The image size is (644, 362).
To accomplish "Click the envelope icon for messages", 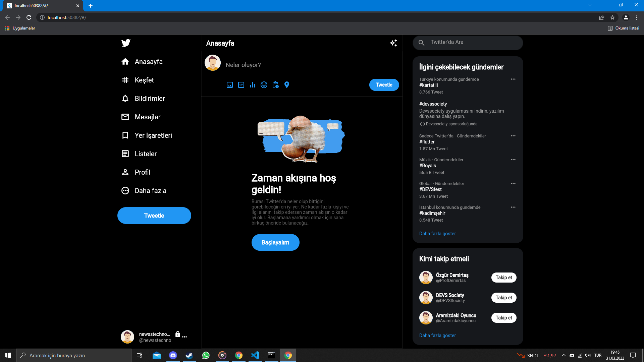I will [x=125, y=117].
